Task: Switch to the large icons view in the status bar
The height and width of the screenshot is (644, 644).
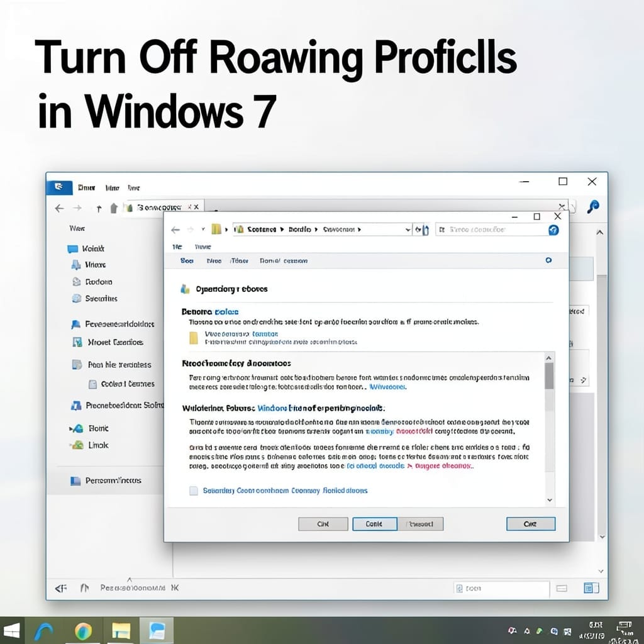Action: pos(591,588)
